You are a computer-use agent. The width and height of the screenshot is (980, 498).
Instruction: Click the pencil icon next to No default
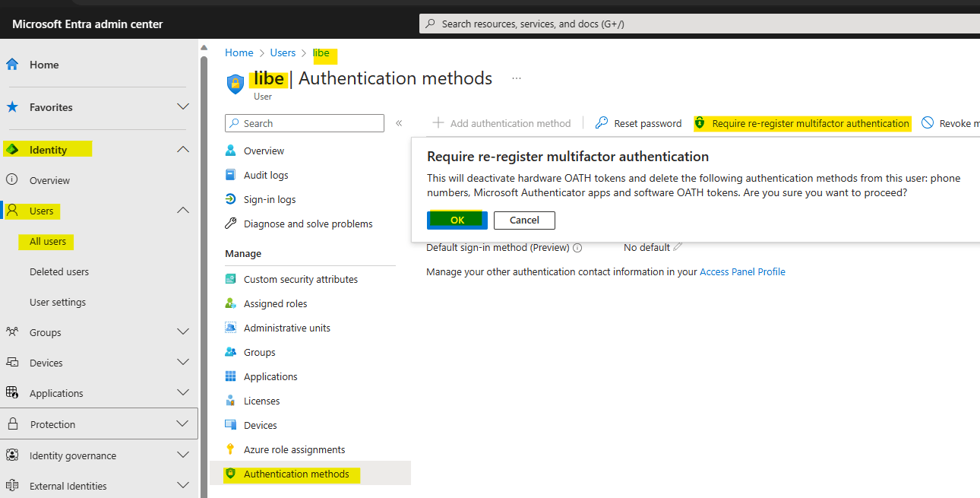pyautogui.click(x=678, y=247)
